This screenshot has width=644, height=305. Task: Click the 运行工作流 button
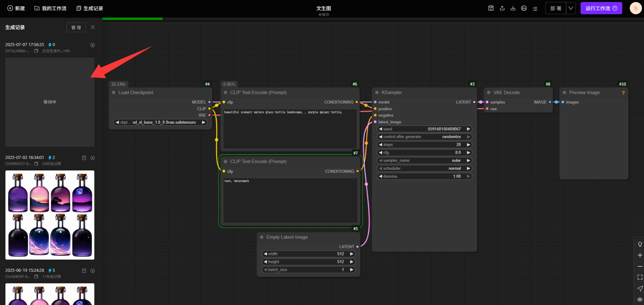click(601, 8)
